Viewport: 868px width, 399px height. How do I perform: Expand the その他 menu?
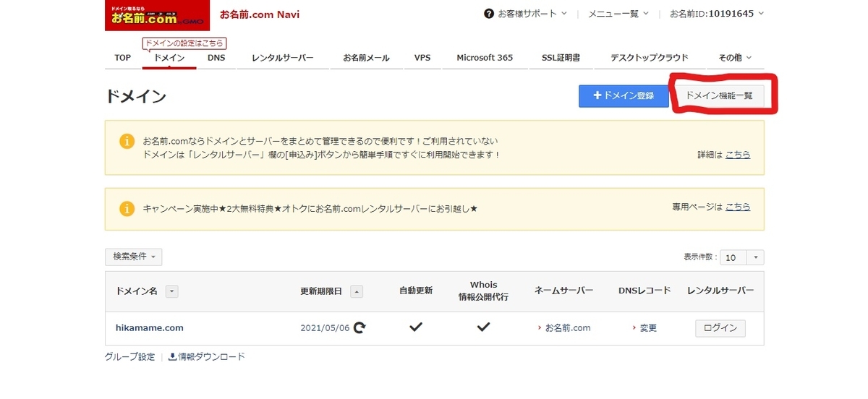(x=736, y=58)
